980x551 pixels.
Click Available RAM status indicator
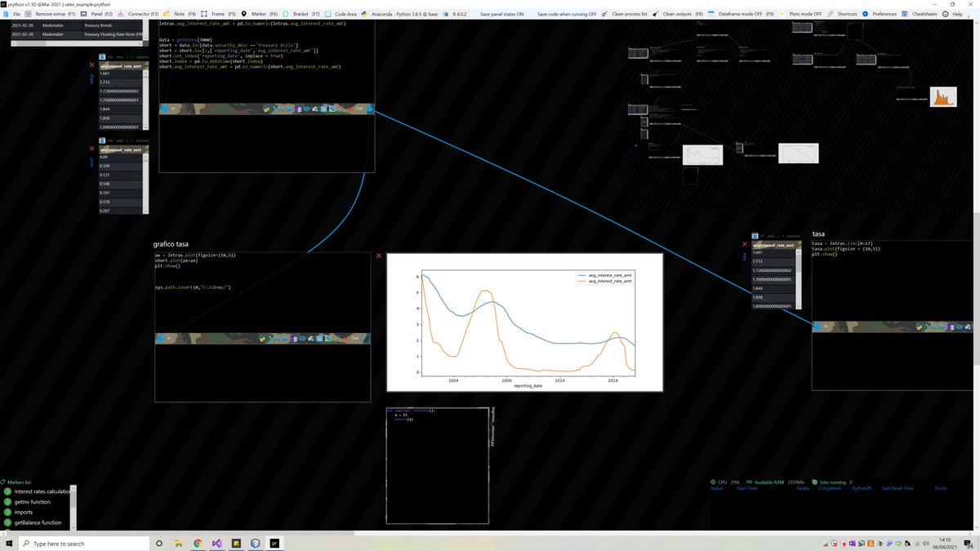coord(776,482)
